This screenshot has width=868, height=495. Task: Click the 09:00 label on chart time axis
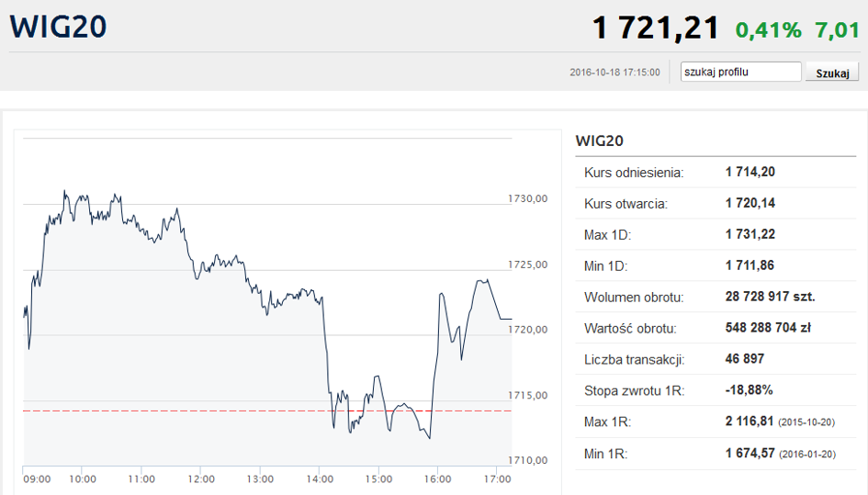tap(38, 478)
